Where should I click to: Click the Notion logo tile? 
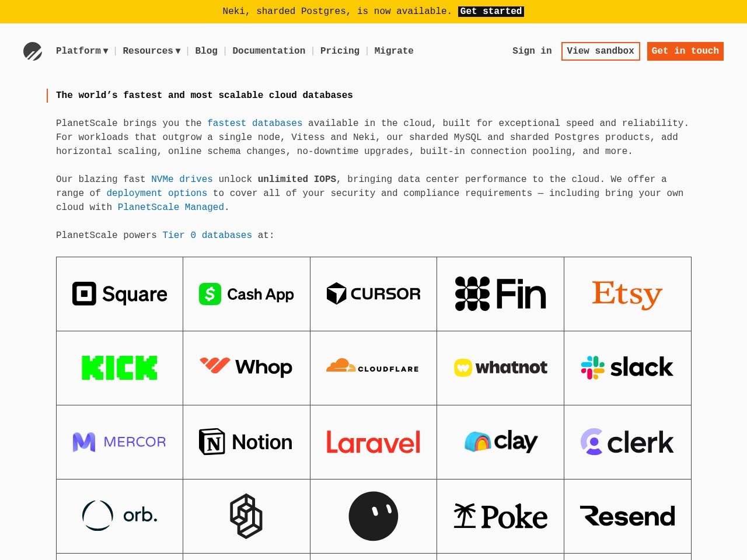[x=246, y=442]
